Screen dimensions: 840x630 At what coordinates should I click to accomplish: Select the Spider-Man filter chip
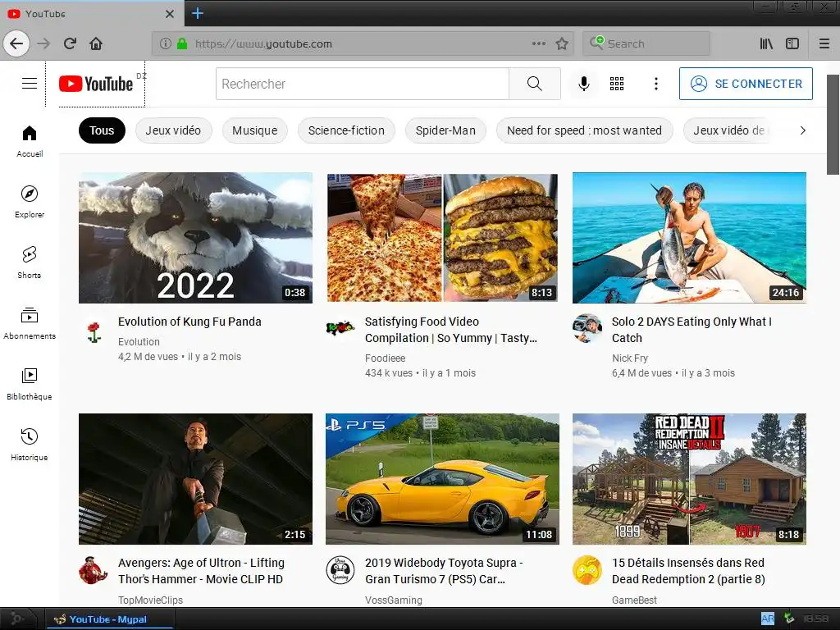[445, 130]
